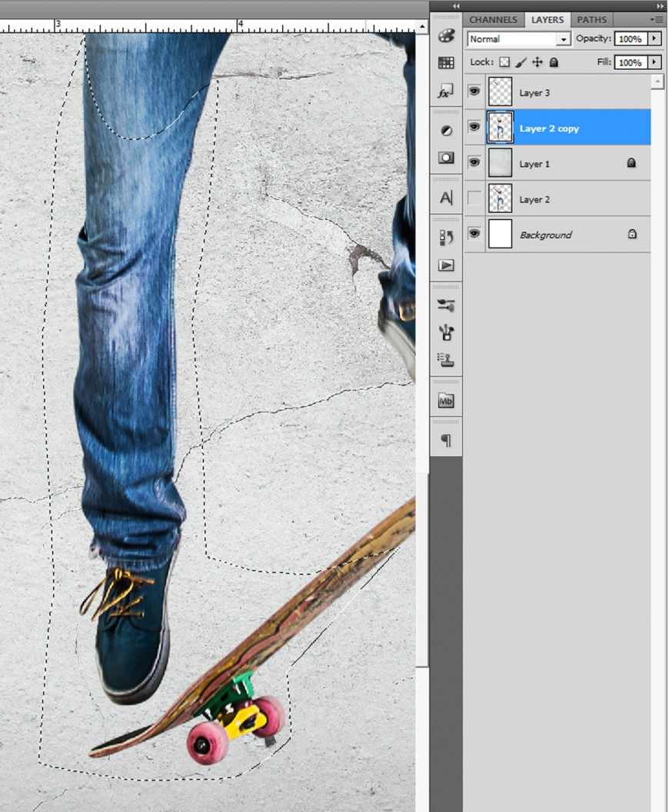This screenshot has height=812, width=669.
Task: Open the Mini Bridge panel icon
Action: (446, 401)
